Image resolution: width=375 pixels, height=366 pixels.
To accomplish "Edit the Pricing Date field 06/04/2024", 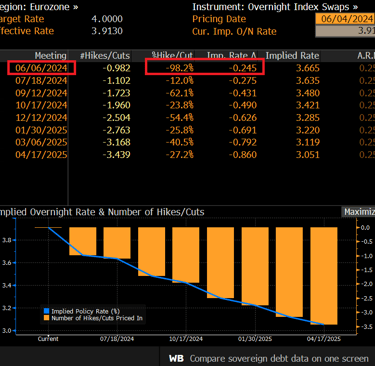I will point(345,19).
